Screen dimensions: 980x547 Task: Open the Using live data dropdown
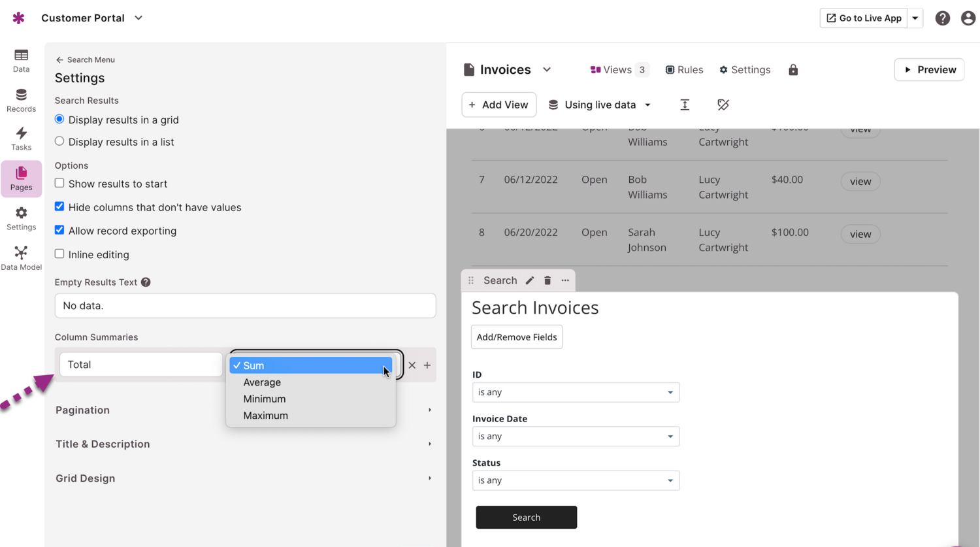tap(600, 105)
